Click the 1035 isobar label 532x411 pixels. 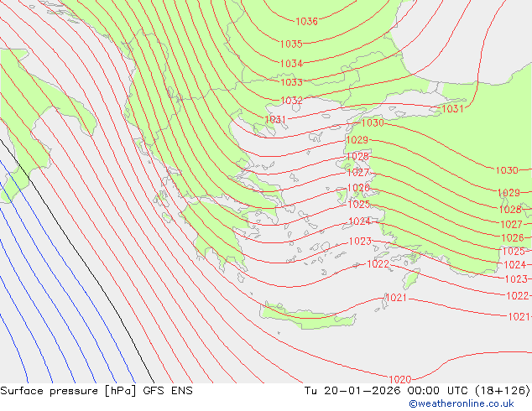[291, 44]
